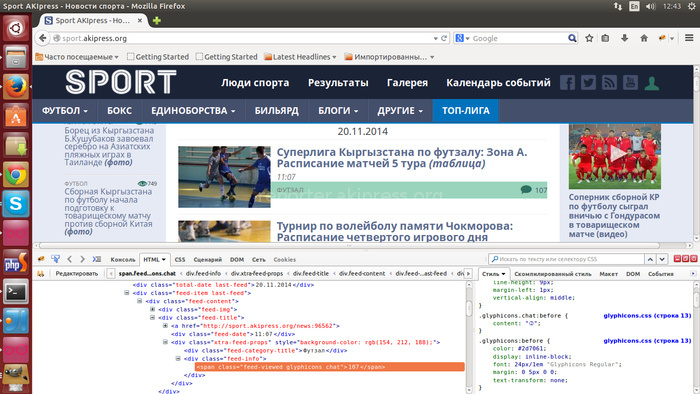Expand the div feed-img node
This screenshot has height=394, width=700.
pos(152,309)
